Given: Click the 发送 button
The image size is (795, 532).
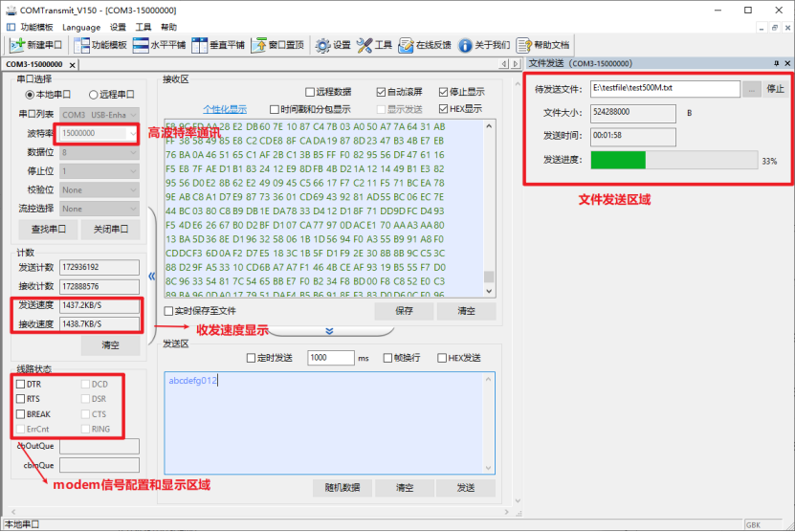Looking at the screenshot, I should [x=466, y=487].
